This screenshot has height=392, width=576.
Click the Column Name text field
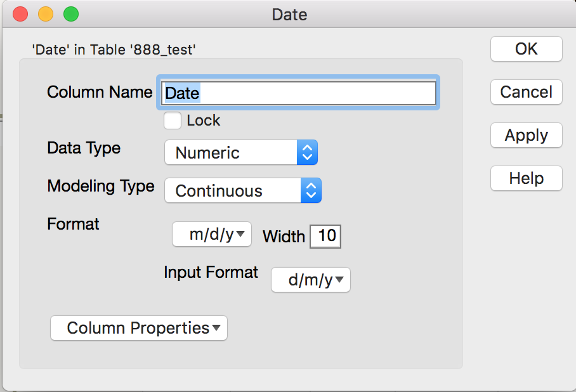point(299,93)
